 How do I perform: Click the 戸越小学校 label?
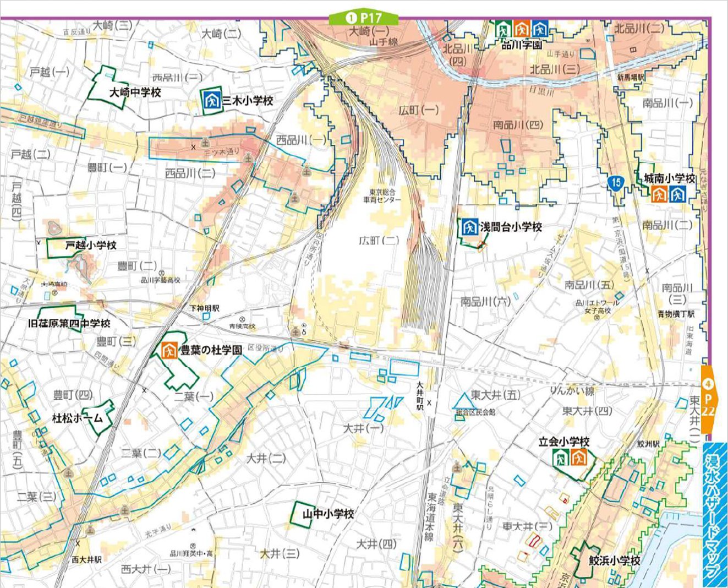point(91,244)
